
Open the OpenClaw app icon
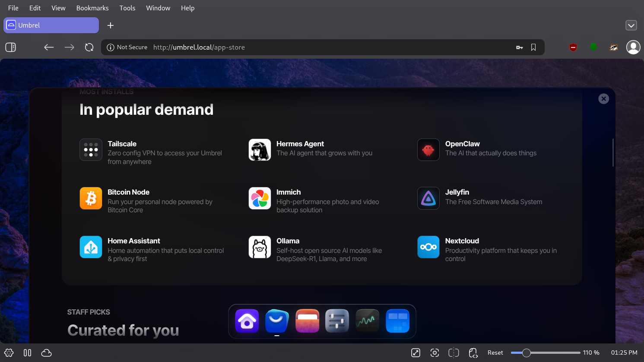coord(428,150)
